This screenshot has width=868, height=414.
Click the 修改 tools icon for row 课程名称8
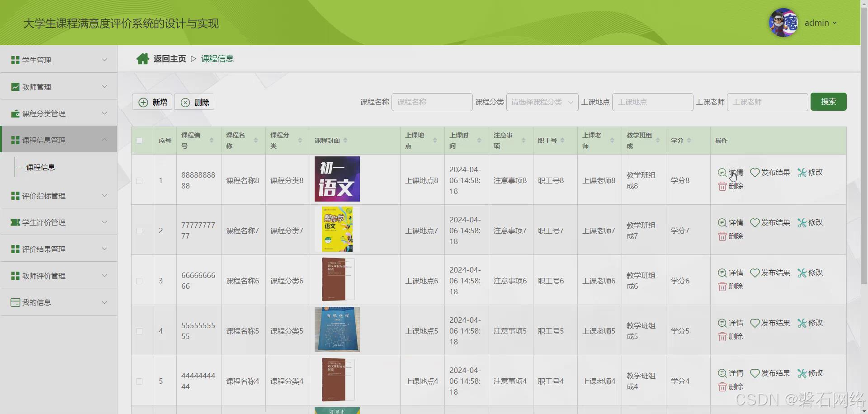[802, 173]
